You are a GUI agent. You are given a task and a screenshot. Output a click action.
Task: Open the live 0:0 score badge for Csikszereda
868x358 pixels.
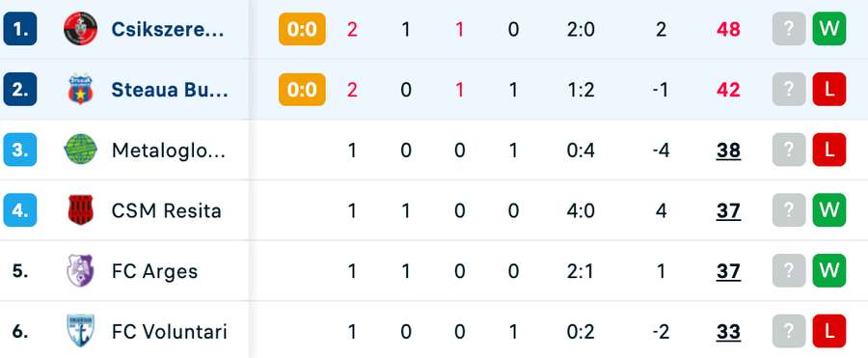click(x=302, y=29)
